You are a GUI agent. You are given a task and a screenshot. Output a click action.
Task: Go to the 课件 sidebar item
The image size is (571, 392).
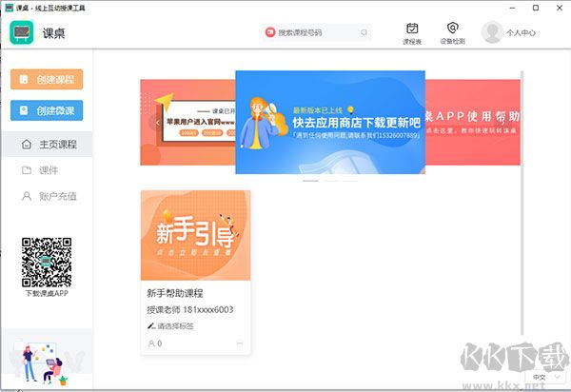pyautogui.click(x=47, y=170)
